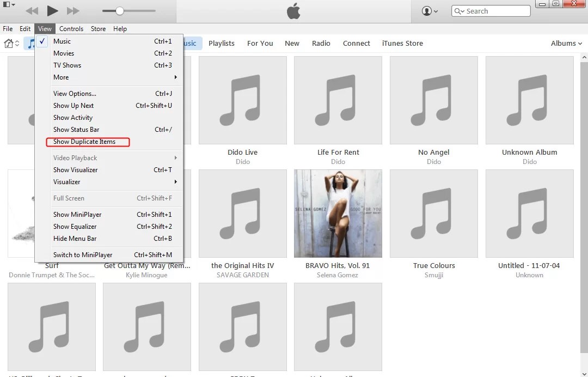Expand the More submenu
The width and height of the screenshot is (588, 377).
click(x=60, y=77)
